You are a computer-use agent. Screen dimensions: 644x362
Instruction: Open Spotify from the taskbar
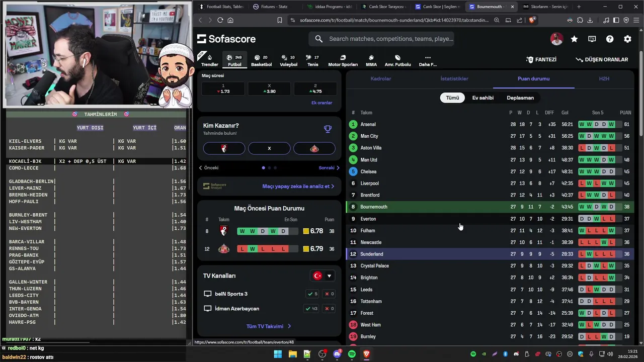pos(352,354)
